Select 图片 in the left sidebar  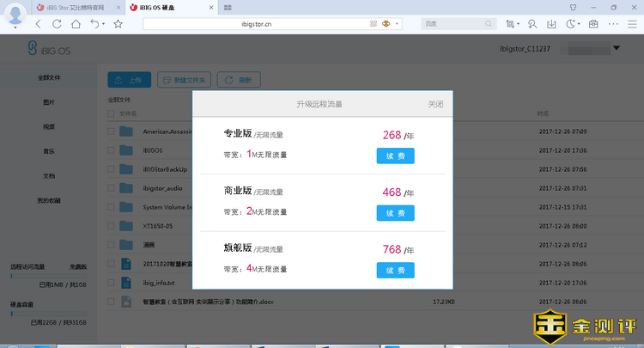[49, 102]
